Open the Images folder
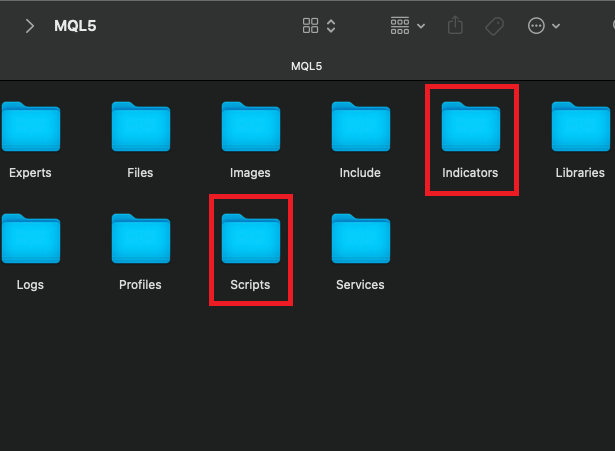 tap(250, 127)
